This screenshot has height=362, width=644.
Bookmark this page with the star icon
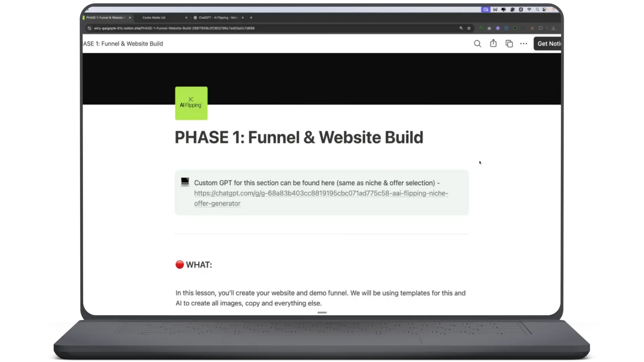[x=469, y=28]
